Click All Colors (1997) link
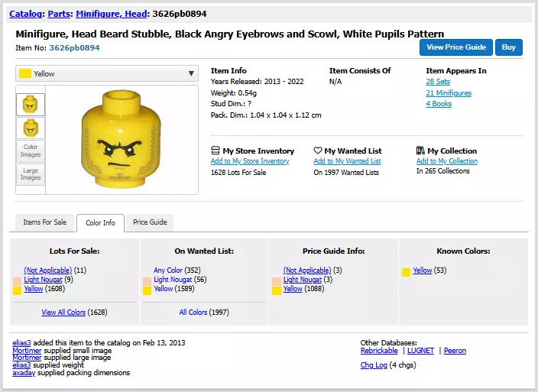 tap(193, 313)
